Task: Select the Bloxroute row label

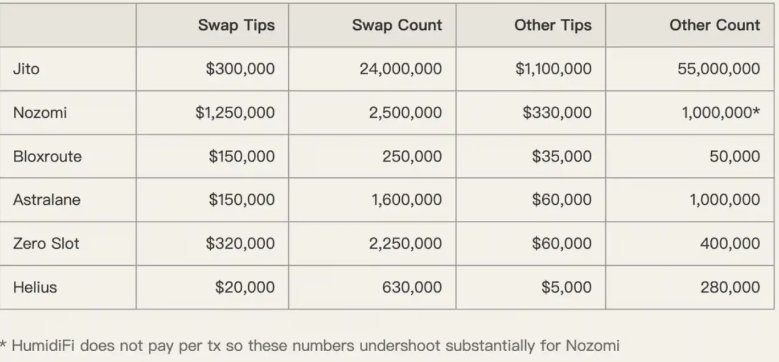Action: coord(47,156)
